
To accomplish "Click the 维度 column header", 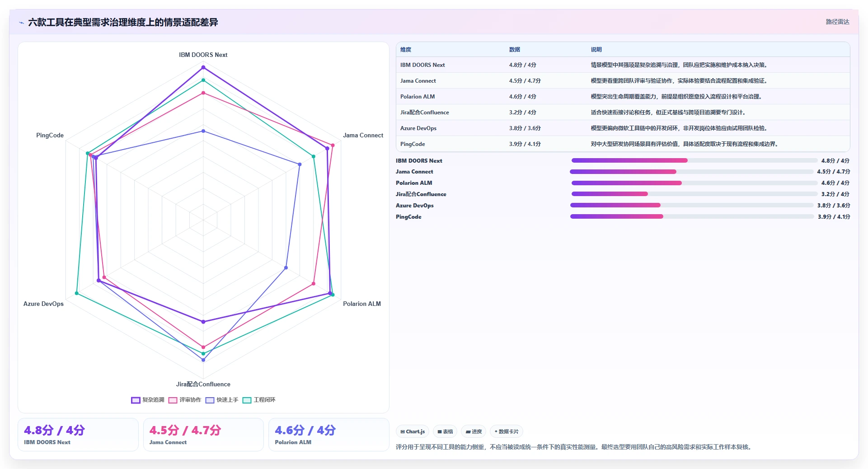I will coord(406,50).
